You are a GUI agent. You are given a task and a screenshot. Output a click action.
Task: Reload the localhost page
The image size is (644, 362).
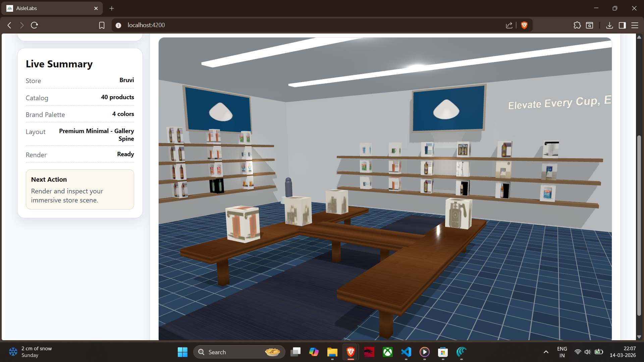click(x=34, y=25)
